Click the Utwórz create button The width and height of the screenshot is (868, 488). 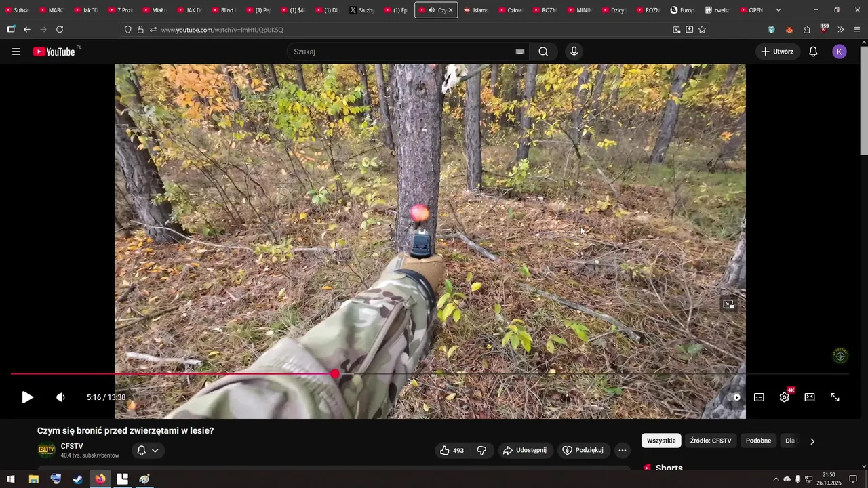(x=777, y=52)
